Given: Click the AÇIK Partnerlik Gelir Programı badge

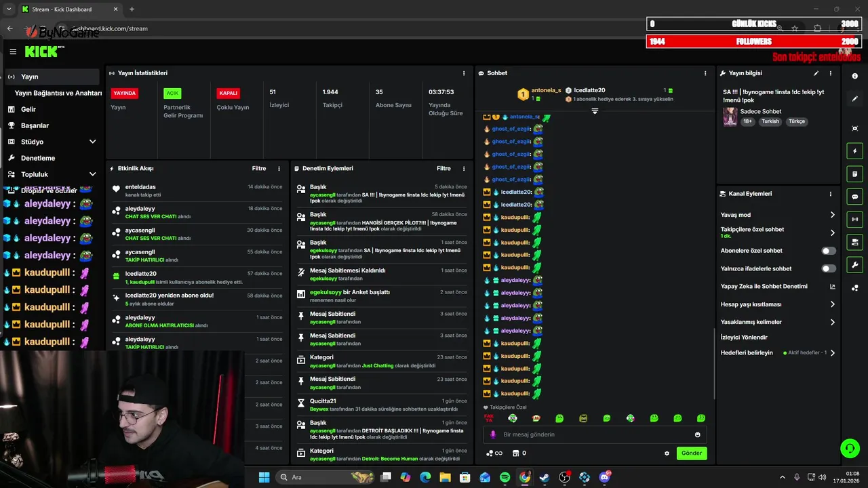Looking at the screenshot, I should pyautogui.click(x=172, y=93).
